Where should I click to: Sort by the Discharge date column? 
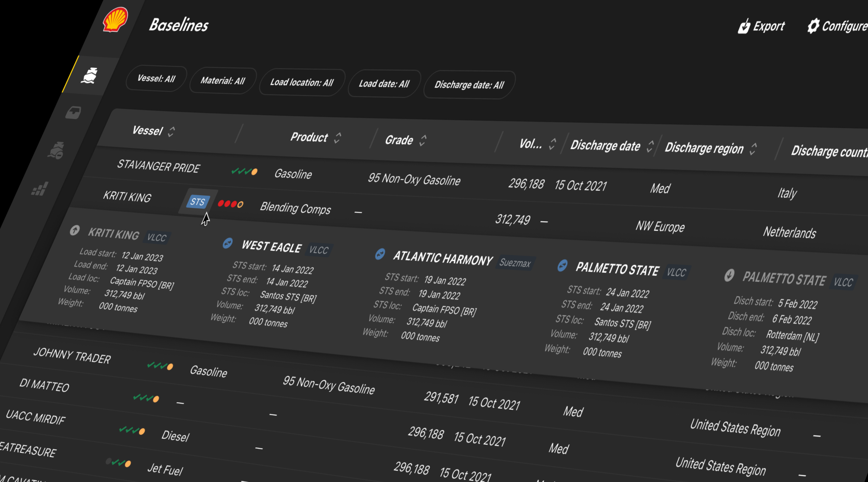[650, 146]
